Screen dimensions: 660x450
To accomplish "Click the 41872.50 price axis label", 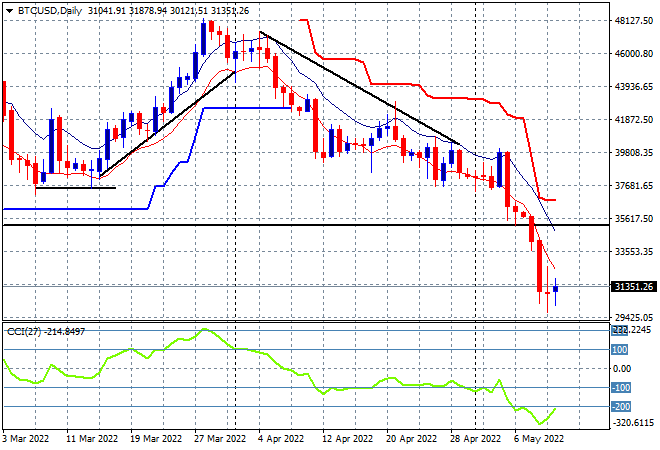I will click(x=634, y=120).
